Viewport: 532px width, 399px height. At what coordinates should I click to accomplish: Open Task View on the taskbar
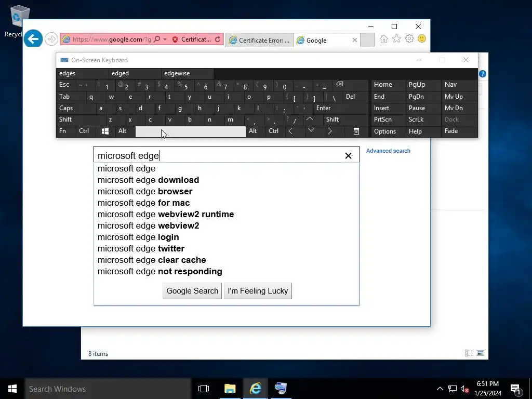[204, 389]
